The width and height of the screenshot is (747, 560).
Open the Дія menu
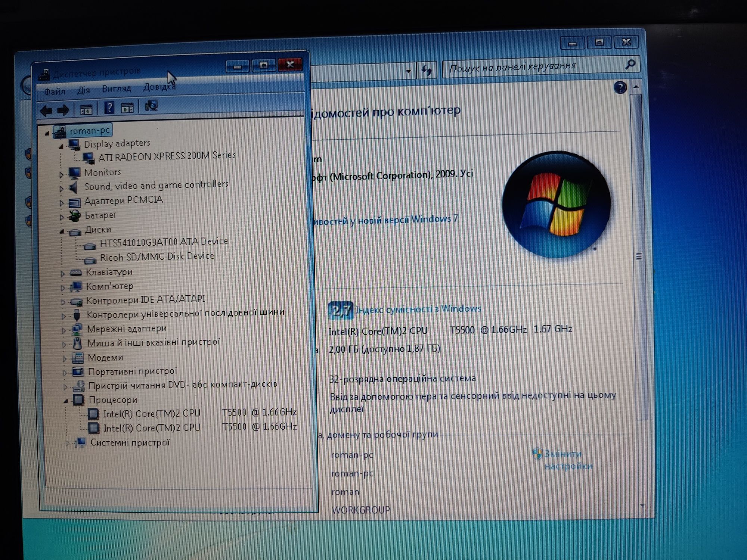(84, 90)
